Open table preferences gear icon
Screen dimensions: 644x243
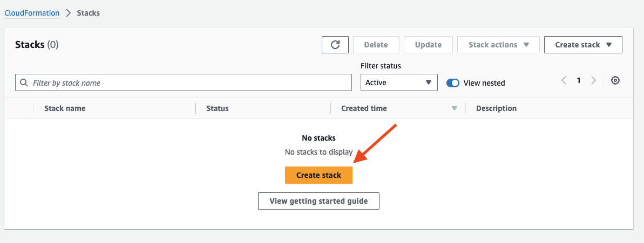click(615, 81)
